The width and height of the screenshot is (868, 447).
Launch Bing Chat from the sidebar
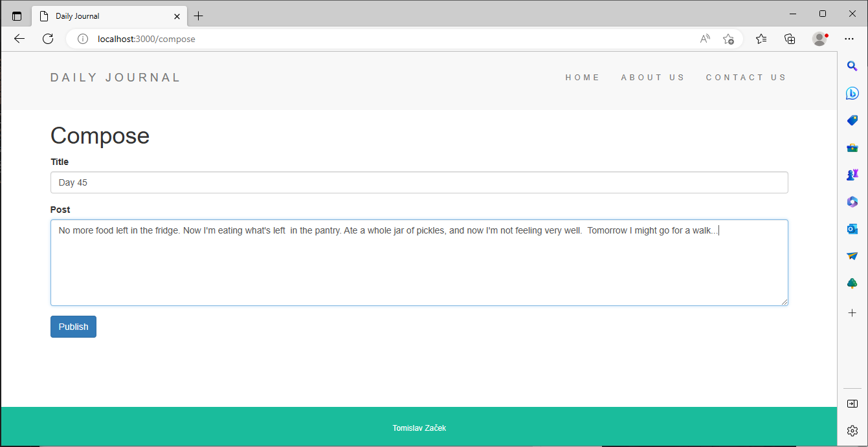852,93
